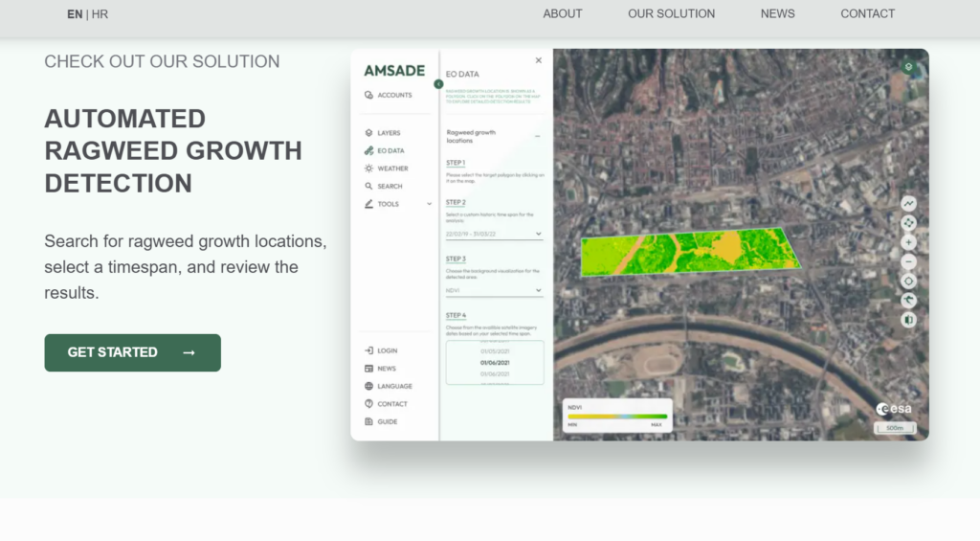
Task: Click the GET STARTED button
Action: [x=132, y=352]
